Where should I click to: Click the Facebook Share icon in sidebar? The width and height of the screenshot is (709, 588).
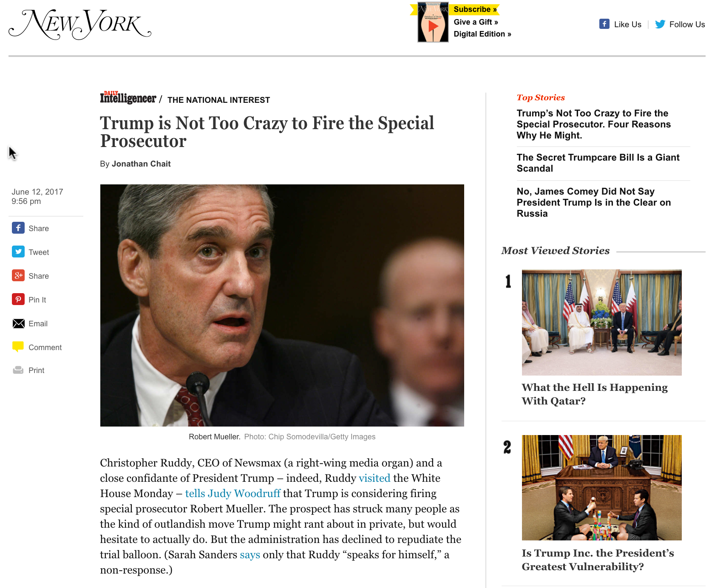tap(18, 228)
